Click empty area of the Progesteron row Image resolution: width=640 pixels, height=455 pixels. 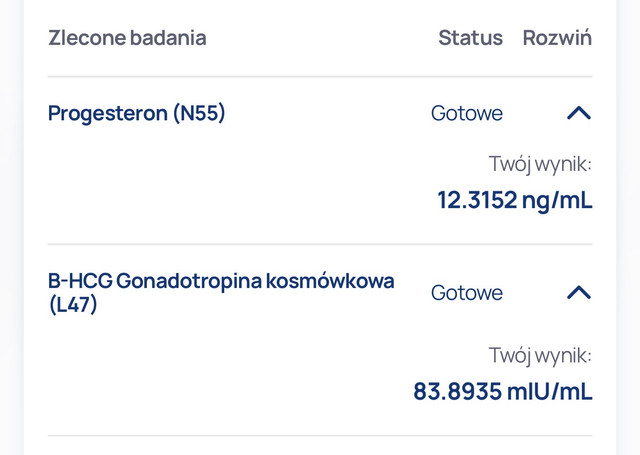pos(245,184)
